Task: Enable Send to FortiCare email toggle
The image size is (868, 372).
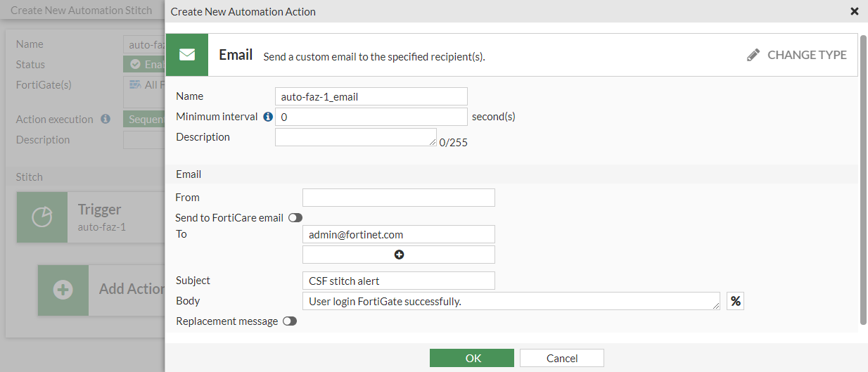Action: point(295,218)
